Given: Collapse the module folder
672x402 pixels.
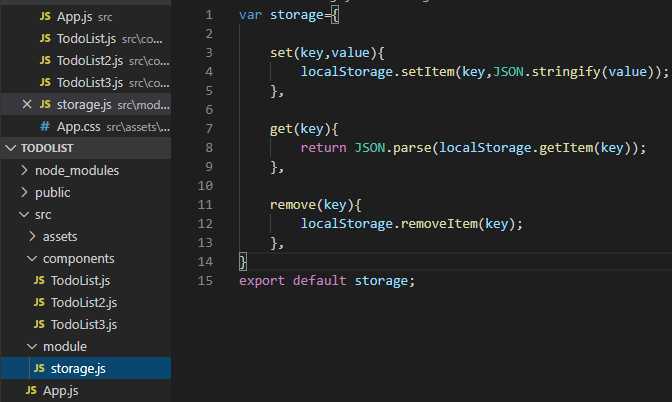Looking at the screenshot, I should [x=33, y=347].
